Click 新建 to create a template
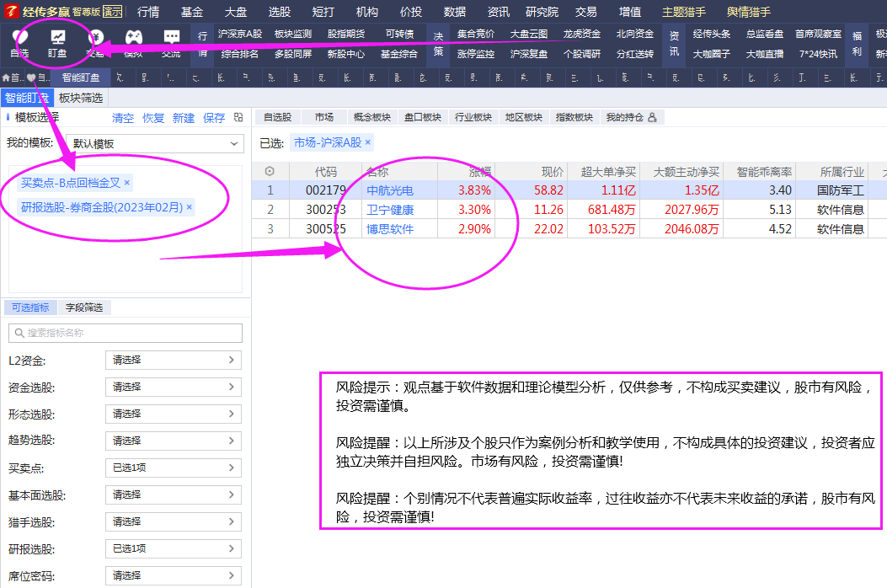The height and width of the screenshot is (588, 887). pos(184,118)
